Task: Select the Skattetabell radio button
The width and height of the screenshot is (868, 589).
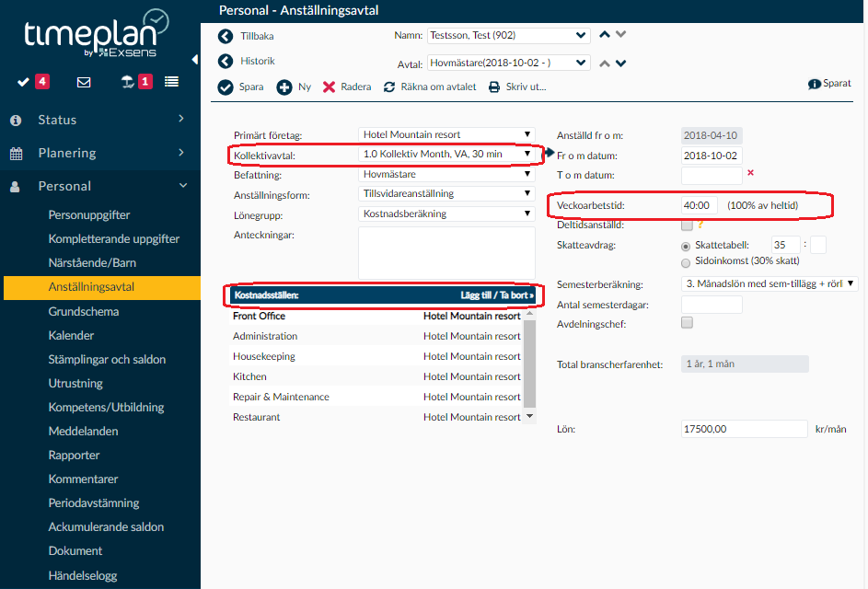Action: pyautogui.click(x=686, y=247)
